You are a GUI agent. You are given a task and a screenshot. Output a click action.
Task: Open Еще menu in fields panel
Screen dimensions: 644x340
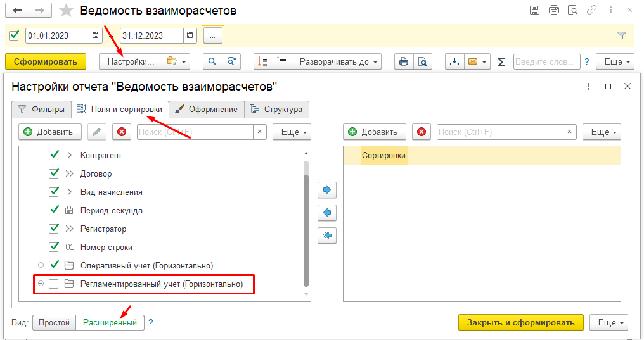point(292,132)
